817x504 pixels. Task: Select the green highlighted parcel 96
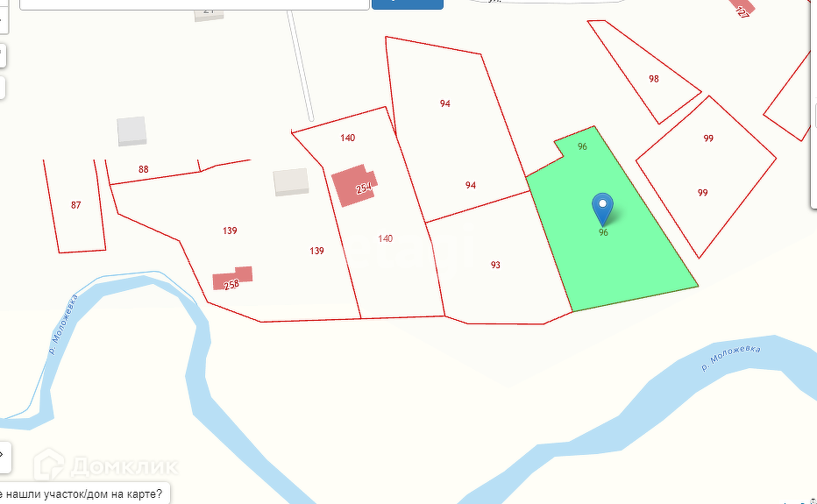tap(615, 230)
